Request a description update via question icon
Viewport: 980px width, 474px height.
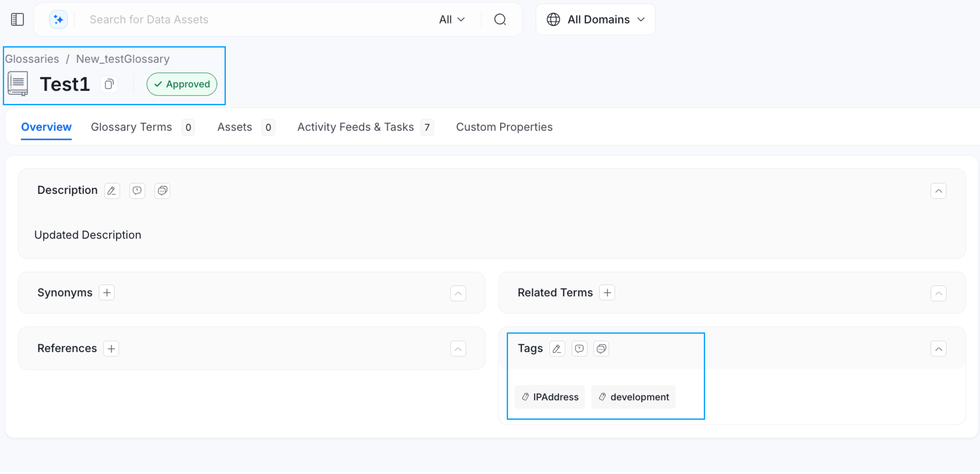point(137,191)
